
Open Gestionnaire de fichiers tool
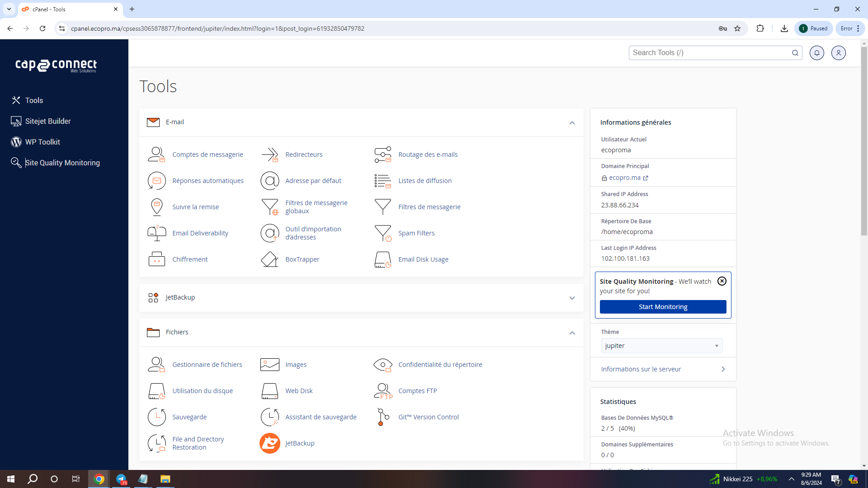tap(208, 364)
